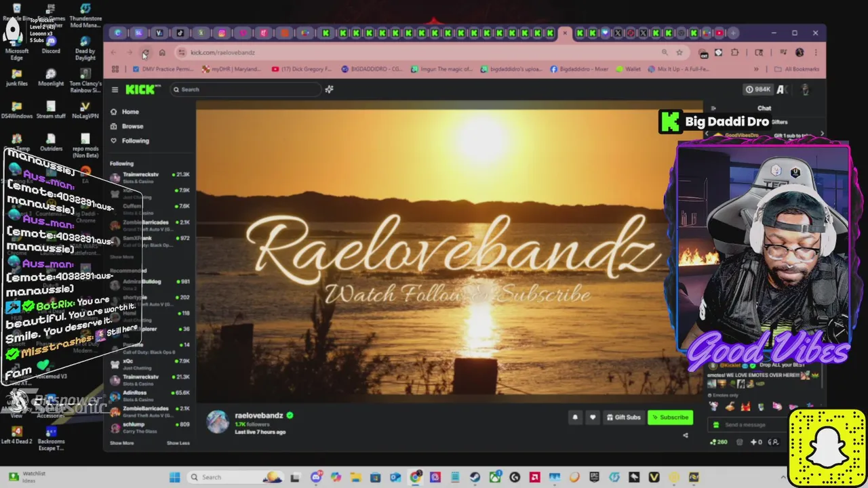
Task: Open Home in the Kick sidebar
Action: coord(125,112)
